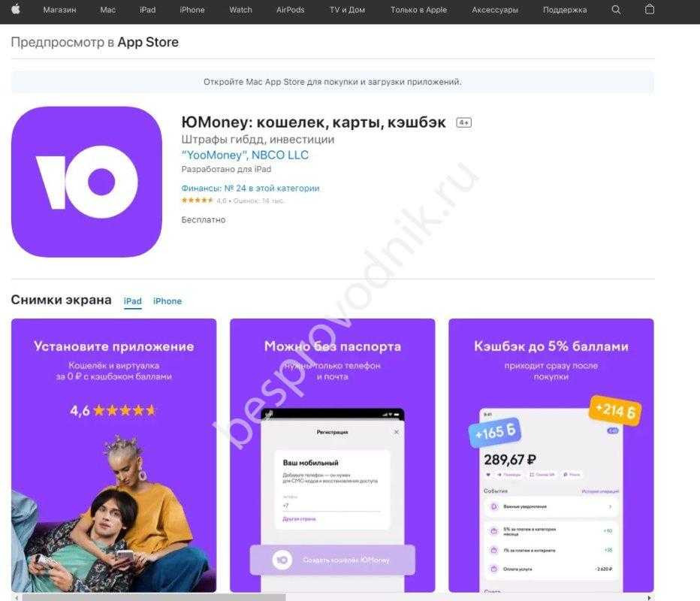This screenshot has width=700, height=601.
Task: Open the AirPods menu item
Action: click(x=290, y=10)
